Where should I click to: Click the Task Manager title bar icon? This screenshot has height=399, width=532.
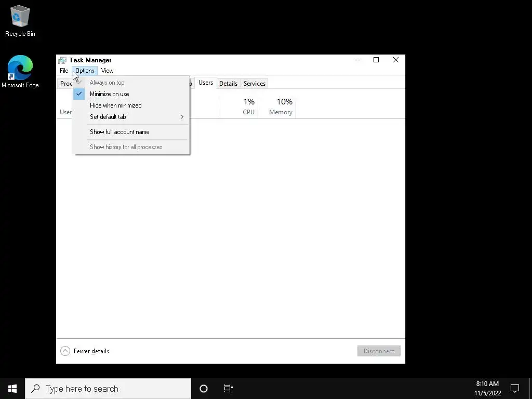(x=62, y=60)
